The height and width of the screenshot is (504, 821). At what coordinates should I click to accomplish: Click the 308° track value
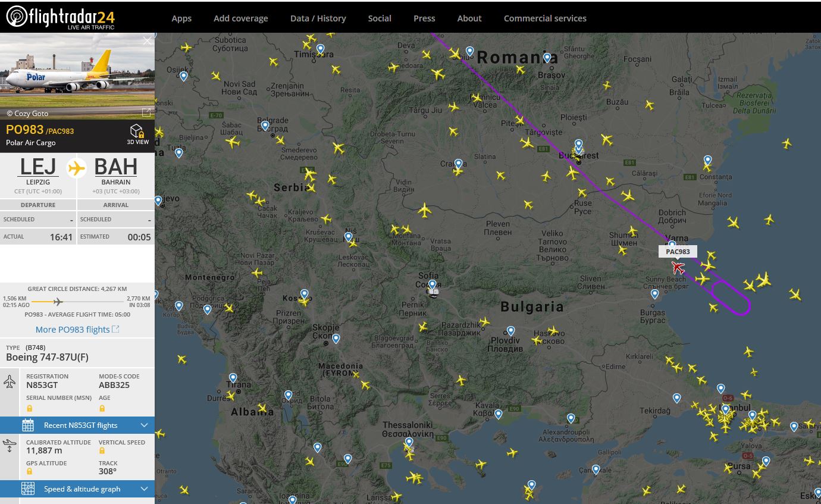point(108,471)
